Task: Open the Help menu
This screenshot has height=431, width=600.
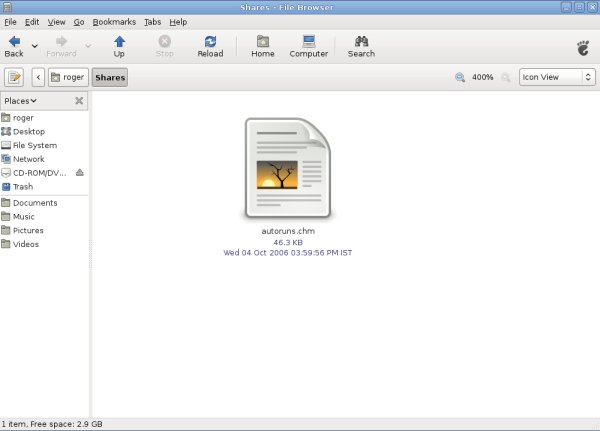Action: click(x=178, y=22)
